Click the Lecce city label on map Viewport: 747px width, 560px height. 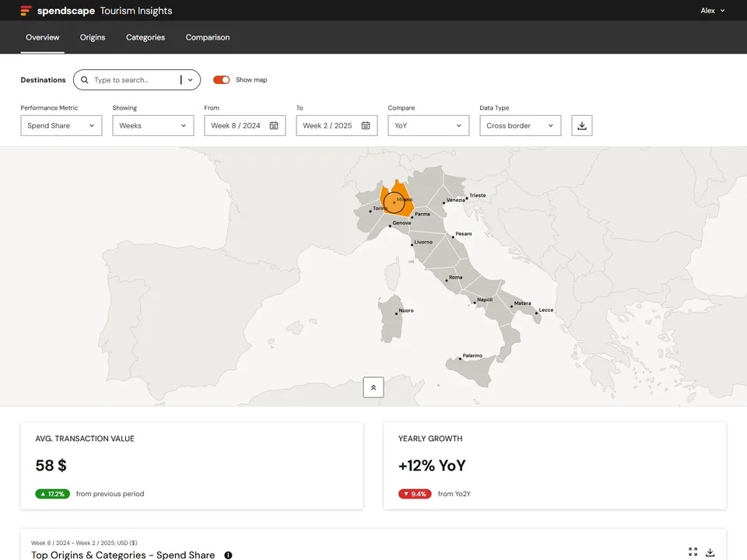(x=546, y=310)
